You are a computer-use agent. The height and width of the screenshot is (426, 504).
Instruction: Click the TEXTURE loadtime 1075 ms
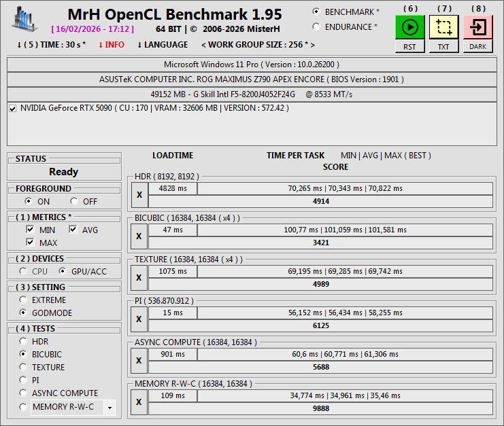click(x=173, y=271)
